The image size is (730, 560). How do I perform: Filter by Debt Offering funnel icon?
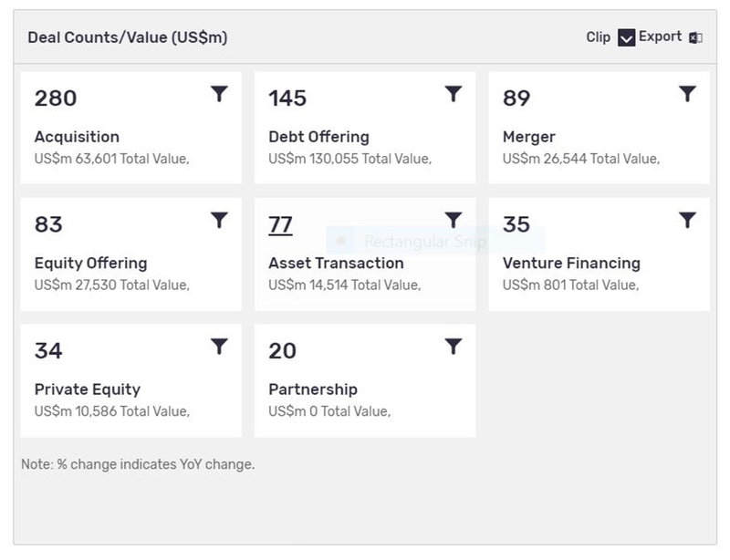454,94
